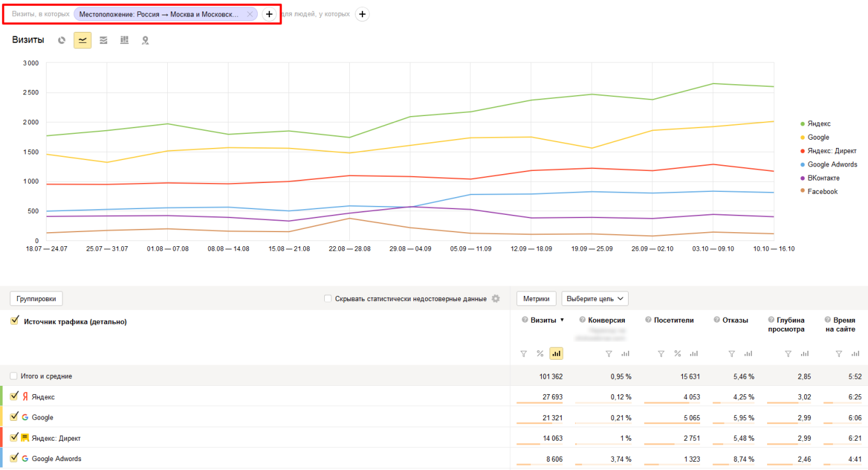Screen dimensions: 868x470
Task: Open the Выберите цель dropdown
Action: tap(595, 298)
